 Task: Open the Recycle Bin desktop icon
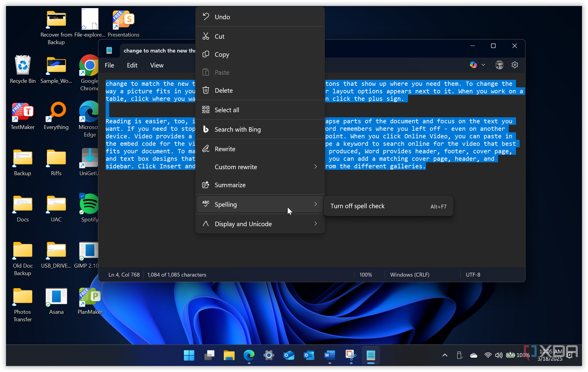point(23,70)
